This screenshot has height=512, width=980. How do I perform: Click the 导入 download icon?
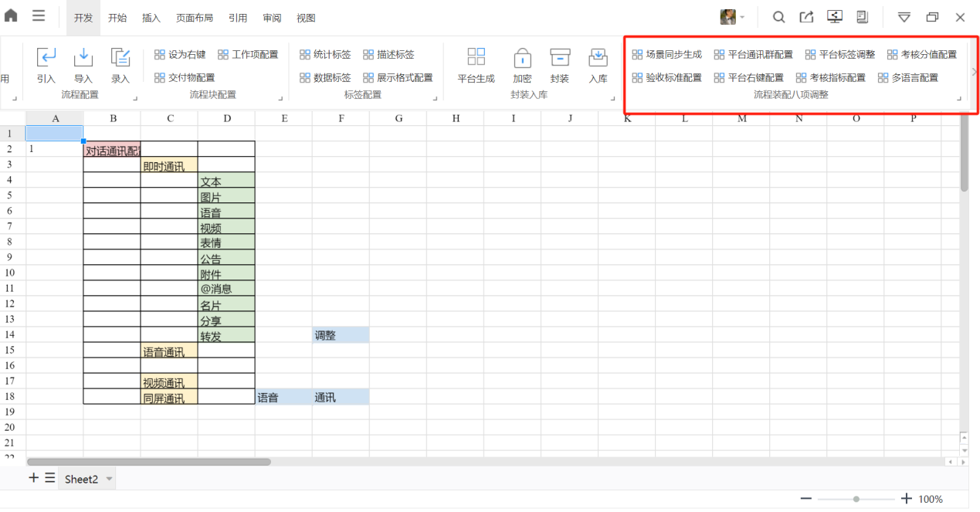pyautogui.click(x=83, y=57)
